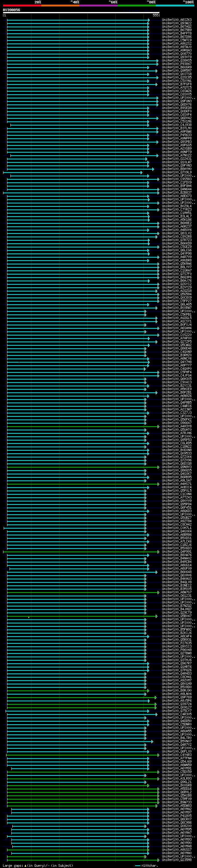The image size is (197, 868).
Task: Click the UniRef100_Q09533 hit name
Action: [177, 453]
